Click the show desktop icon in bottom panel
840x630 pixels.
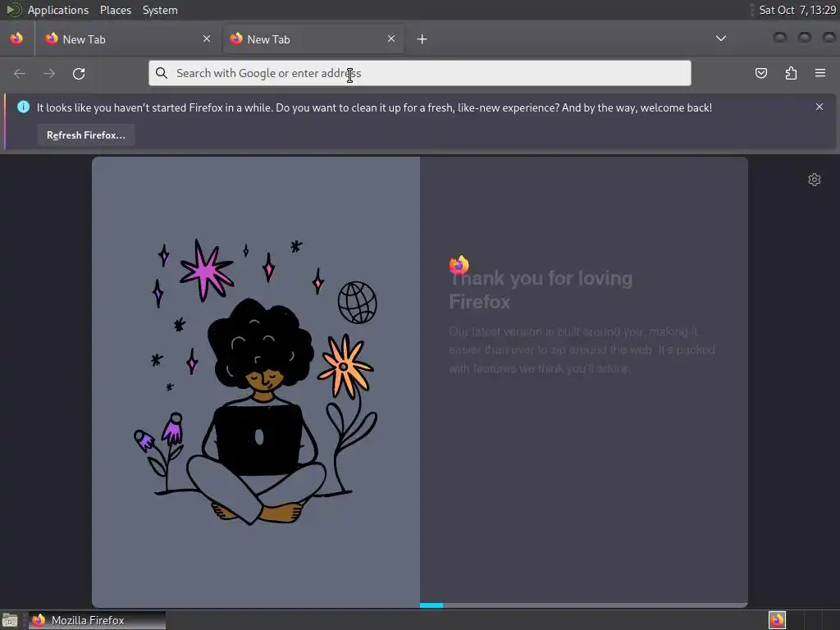10,621
